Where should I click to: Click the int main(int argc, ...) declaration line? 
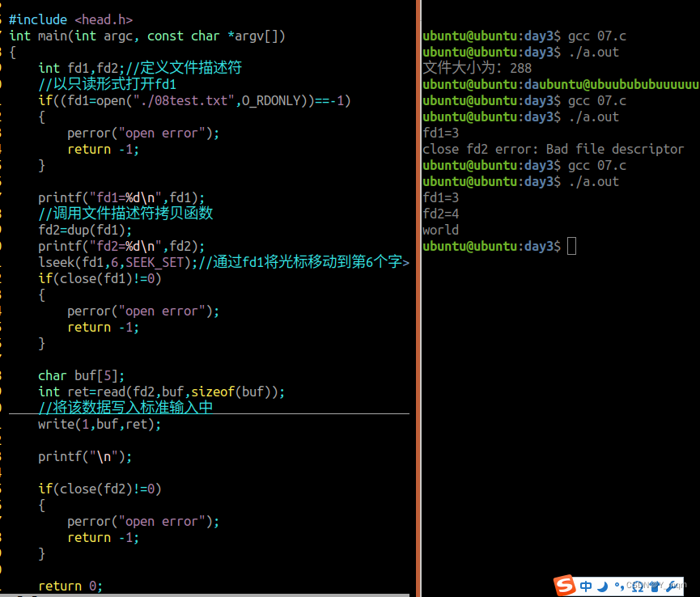coord(146,36)
